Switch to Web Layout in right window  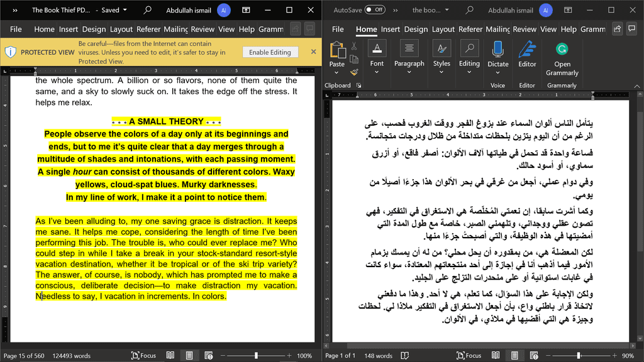(x=534, y=356)
